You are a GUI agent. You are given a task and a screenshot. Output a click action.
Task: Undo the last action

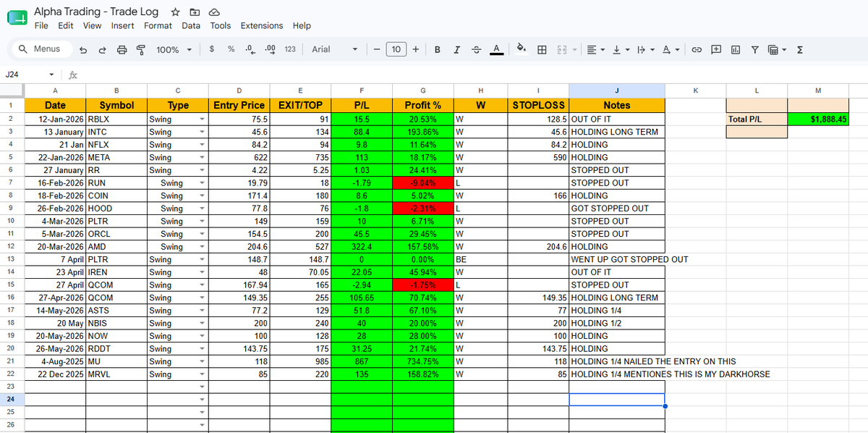click(83, 49)
